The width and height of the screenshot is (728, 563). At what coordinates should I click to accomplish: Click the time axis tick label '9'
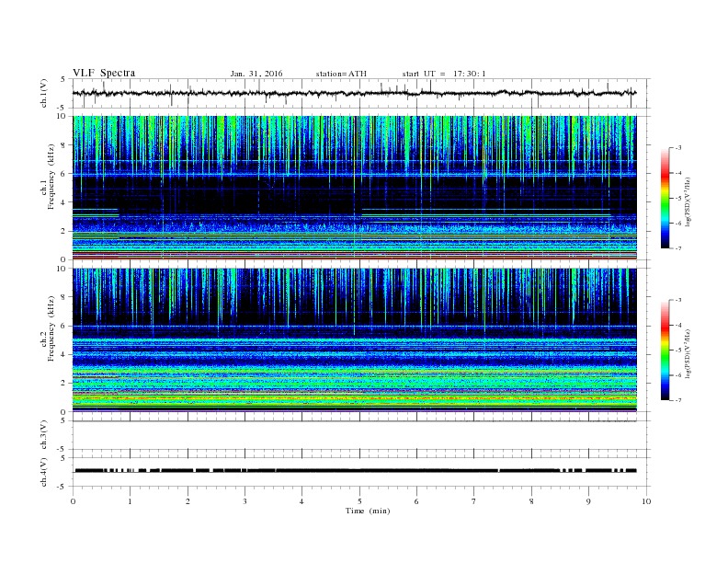[588, 501]
